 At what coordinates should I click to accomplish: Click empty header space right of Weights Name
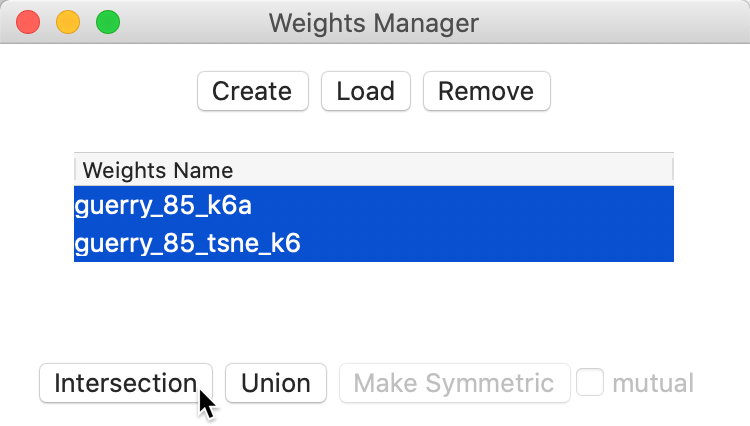[x=450, y=170]
